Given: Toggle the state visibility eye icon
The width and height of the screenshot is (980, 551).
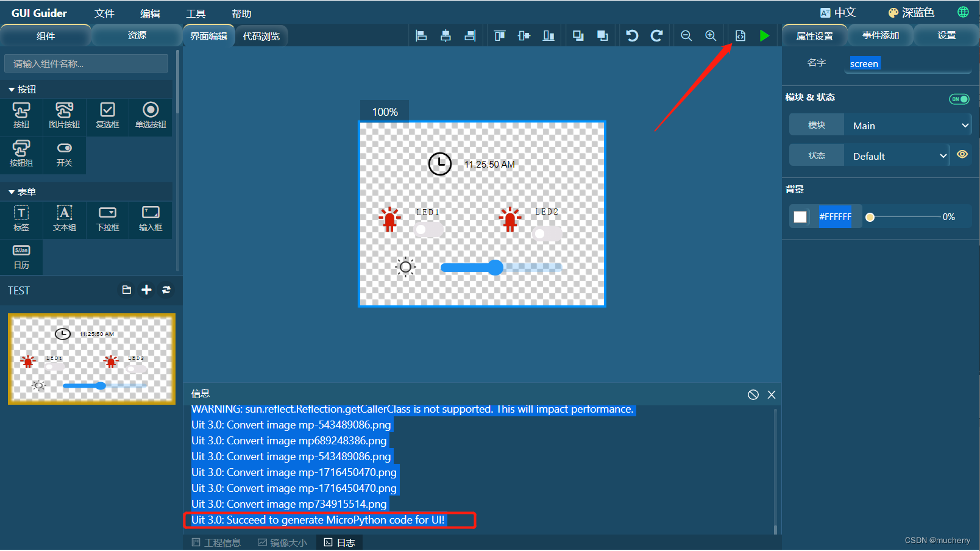Looking at the screenshot, I should tap(962, 154).
